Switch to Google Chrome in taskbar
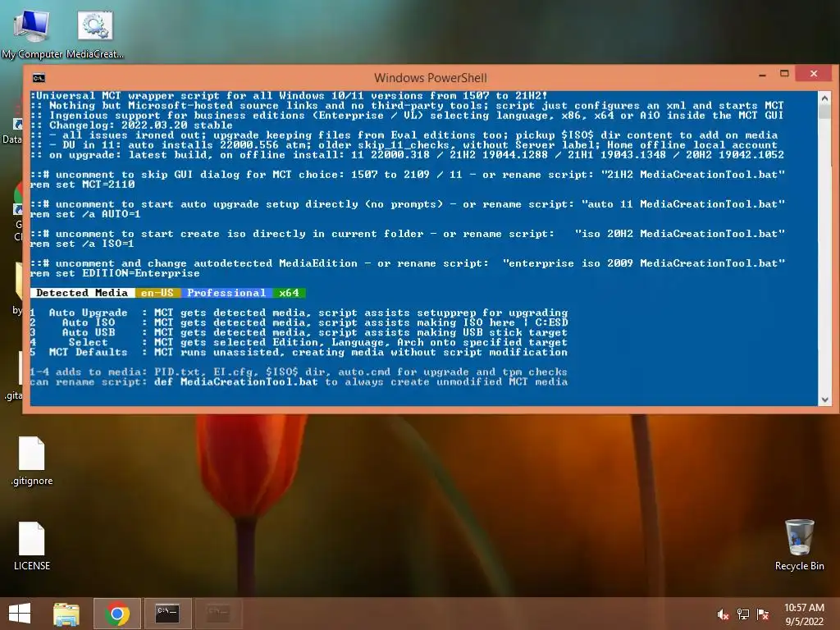This screenshot has width=840, height=630. coord(116,614)
